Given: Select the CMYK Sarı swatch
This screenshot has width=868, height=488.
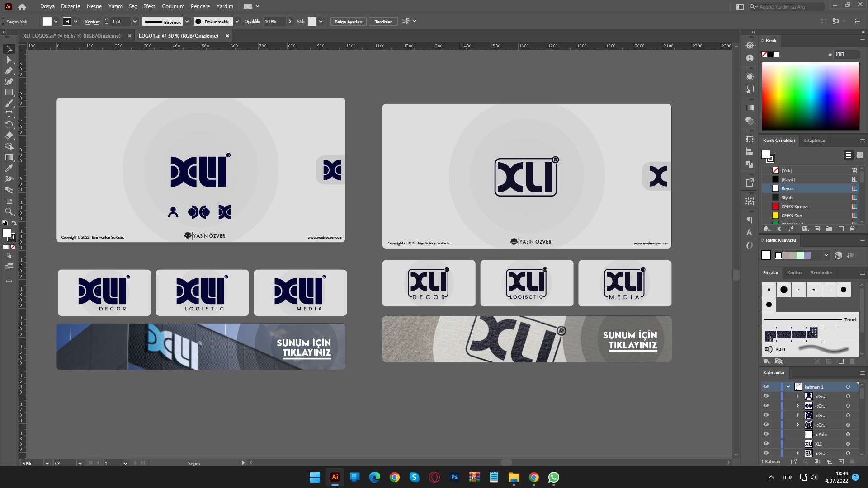Looking at the screenshot, I should [809, 216].
